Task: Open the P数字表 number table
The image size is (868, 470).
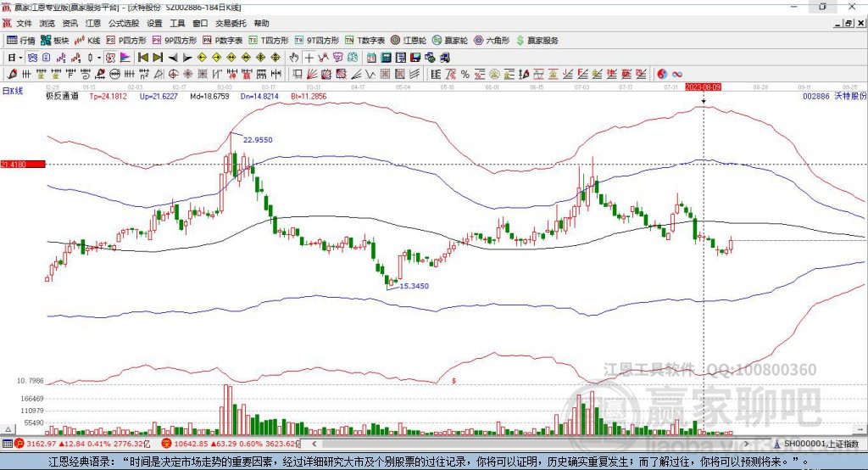Action: (x=223, y=41)
